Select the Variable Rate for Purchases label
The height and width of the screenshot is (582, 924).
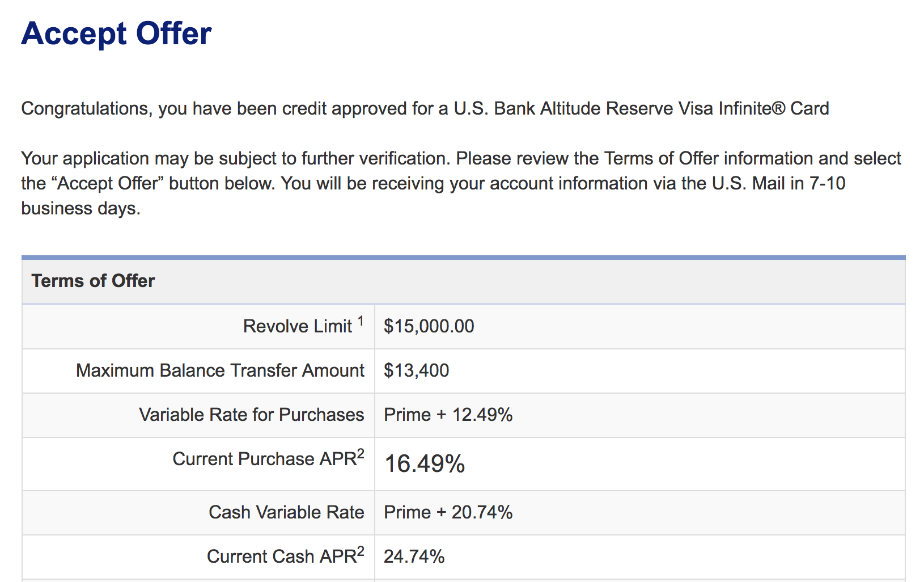point(252,415)
